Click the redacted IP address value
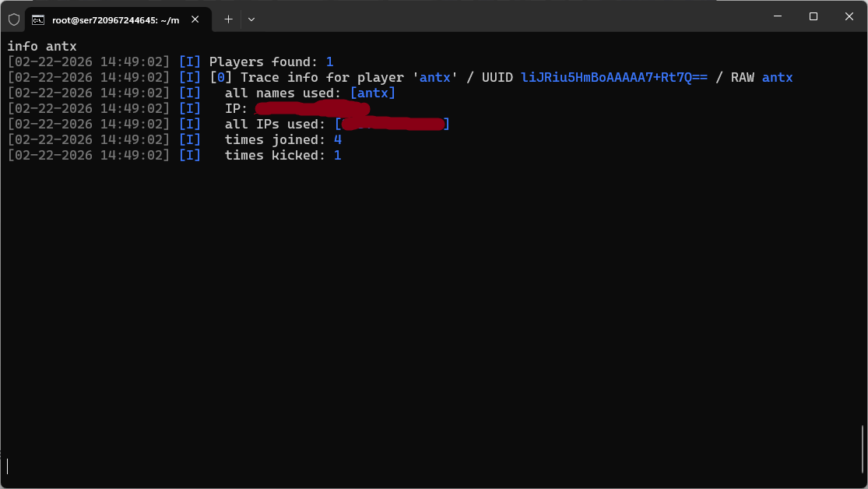The image size is (868, 489). 311,109
